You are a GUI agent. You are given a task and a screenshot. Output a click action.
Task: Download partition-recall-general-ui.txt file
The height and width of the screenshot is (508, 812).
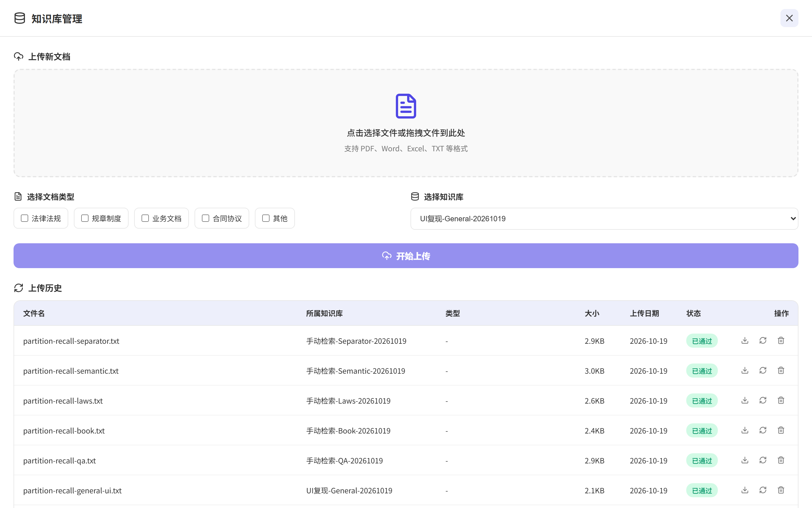pyautogui.click(x=745, y=490)
